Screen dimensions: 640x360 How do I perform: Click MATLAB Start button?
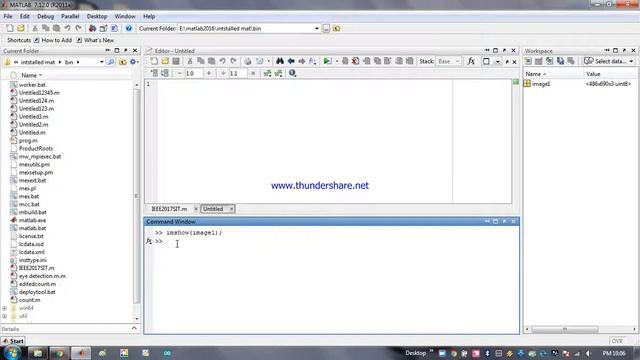pos(13,340)
